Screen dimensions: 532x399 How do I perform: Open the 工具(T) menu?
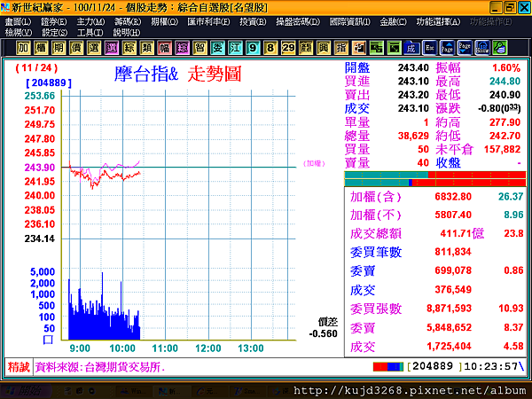click(x=90, y=33)
